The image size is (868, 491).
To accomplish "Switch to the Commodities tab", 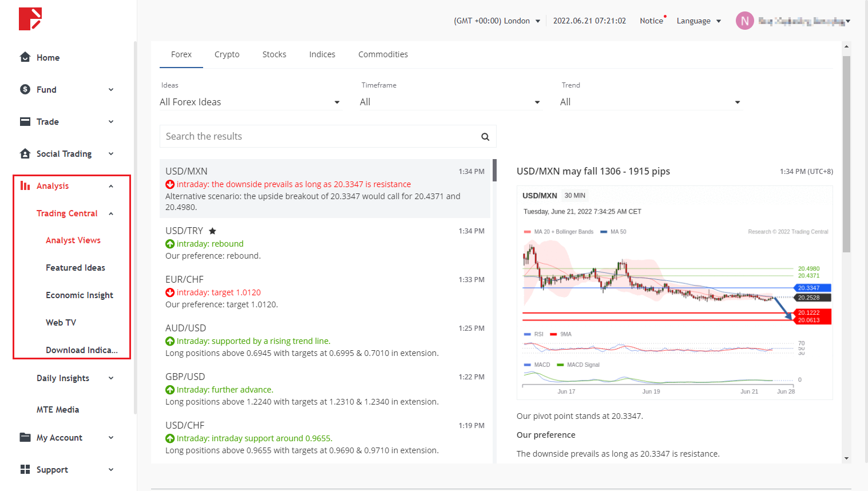I will [x=383, y=54].
